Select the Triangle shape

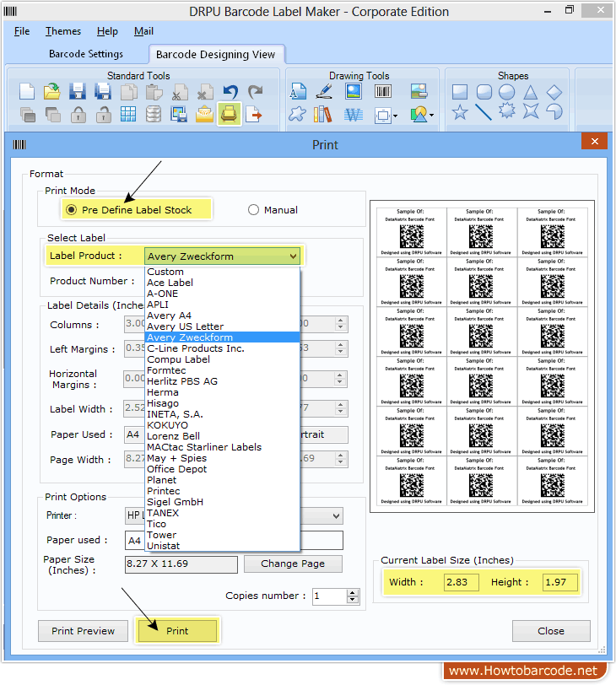[x=531, y=92]
